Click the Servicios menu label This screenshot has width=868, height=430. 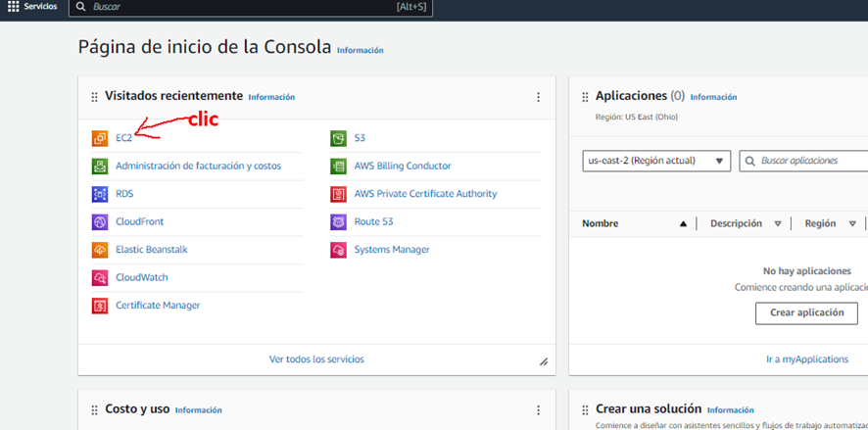pos(40,7)
